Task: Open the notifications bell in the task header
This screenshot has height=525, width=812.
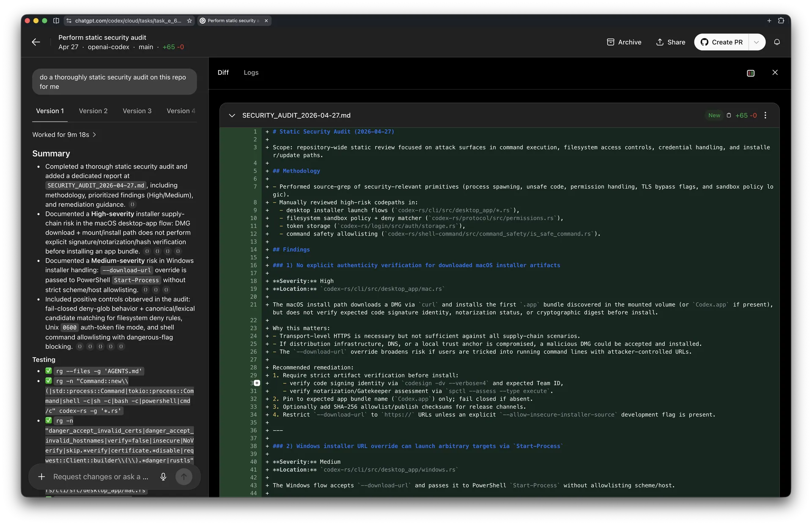Action: pyautogui.click(x=777, y=42)
